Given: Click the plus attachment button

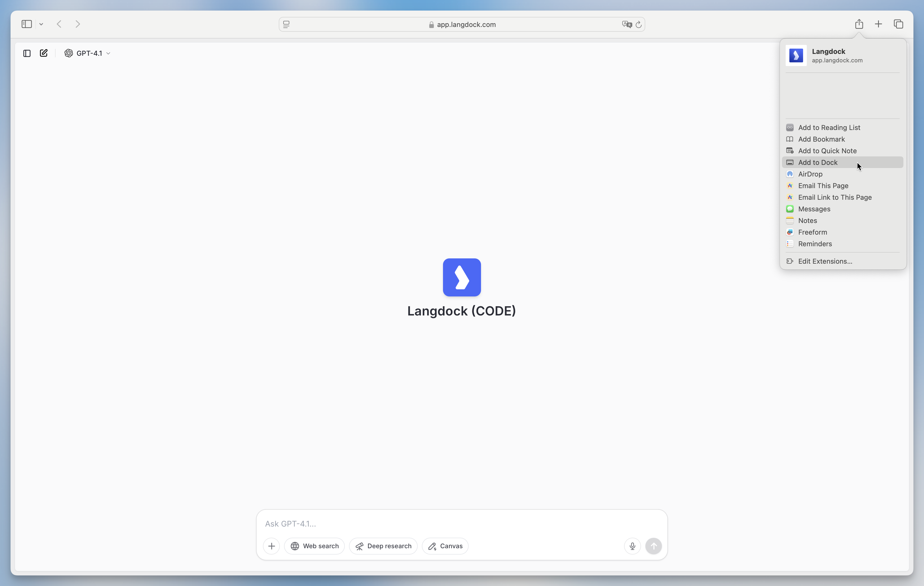Looking at the screenshot, I should (x=271, y=546).
